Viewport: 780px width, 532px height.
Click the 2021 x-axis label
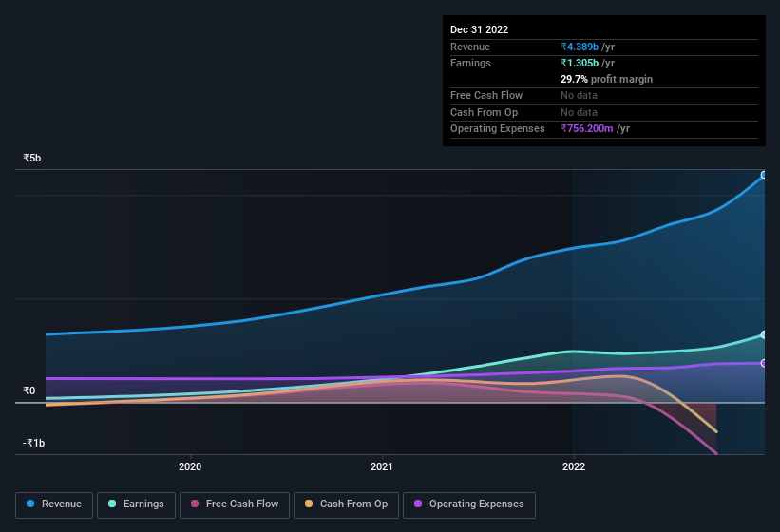(x=382, y=466)
